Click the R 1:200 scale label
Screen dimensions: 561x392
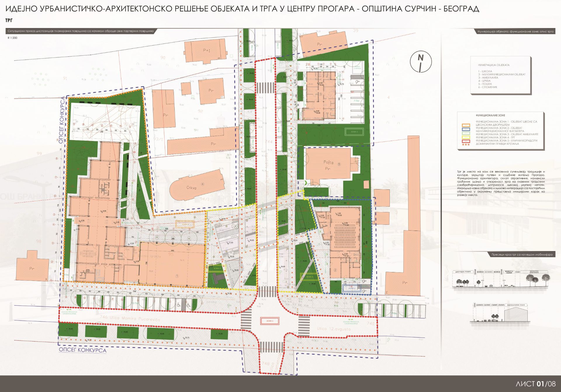pyautogui.click(x=12, y=38)
